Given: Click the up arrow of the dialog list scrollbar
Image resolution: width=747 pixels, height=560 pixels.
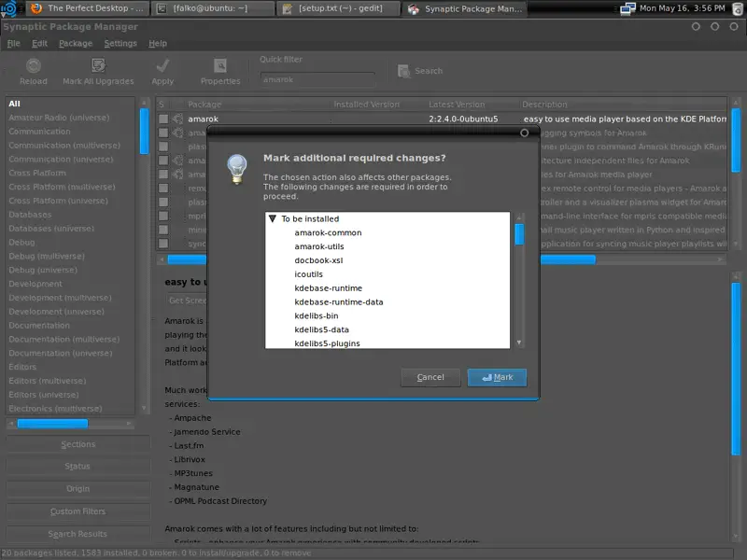Looking at the screenshot, I should [519, 217].
